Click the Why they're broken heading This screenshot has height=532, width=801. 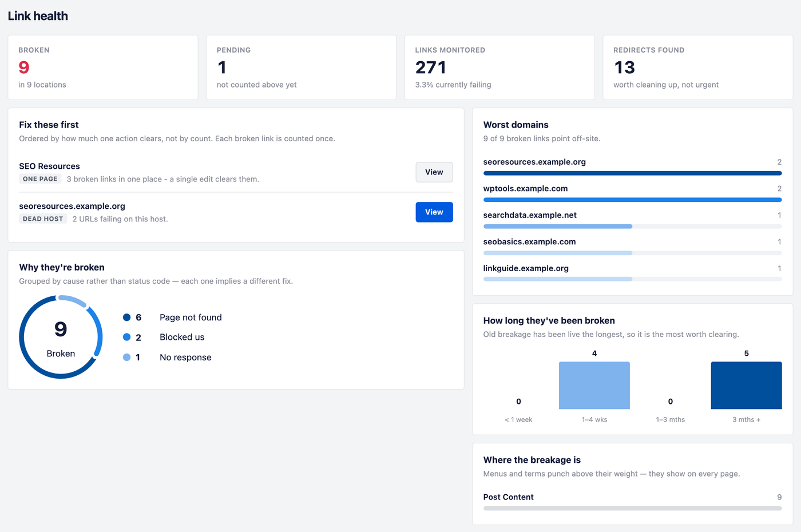point(62,267)
